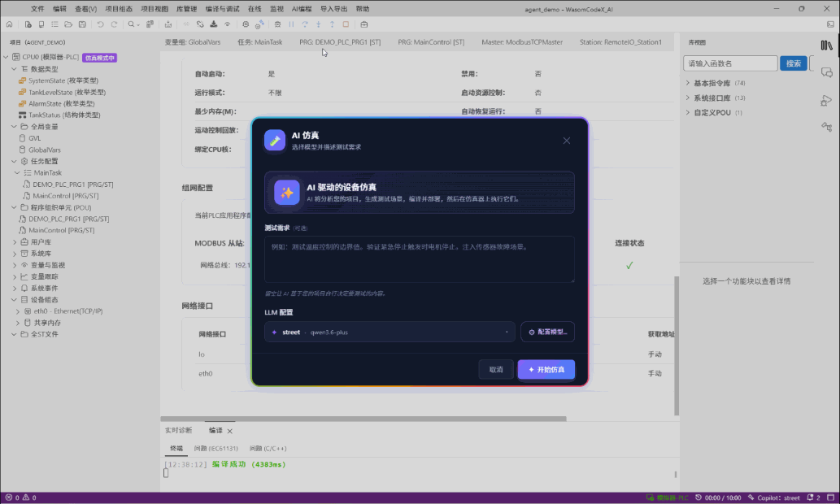Click the save disk toolbar icon
The width and height of the screenshot is (840, 504).
click(x=82, y=24)
